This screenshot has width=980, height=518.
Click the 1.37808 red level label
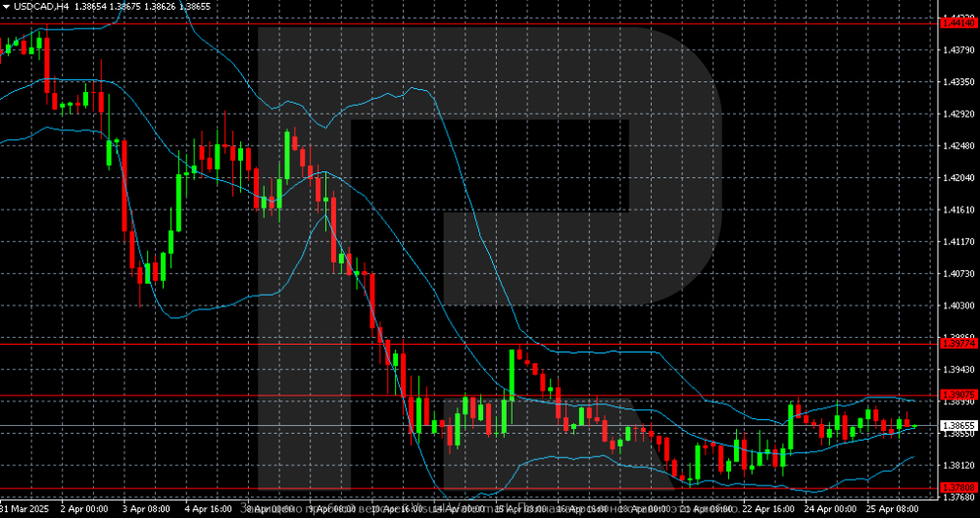(956, 488)
